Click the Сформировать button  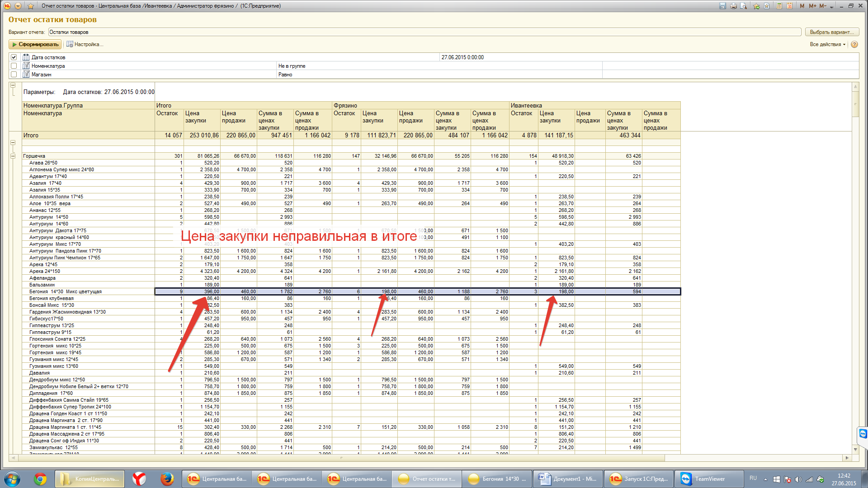(x=35, y=44)
